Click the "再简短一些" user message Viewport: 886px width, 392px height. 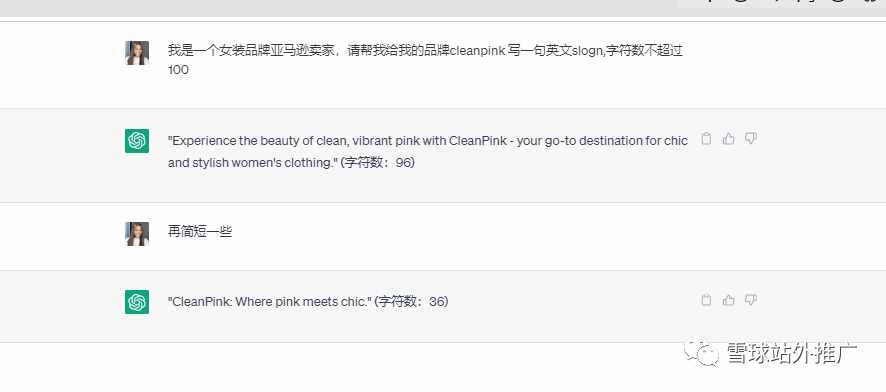click(200, 232)
